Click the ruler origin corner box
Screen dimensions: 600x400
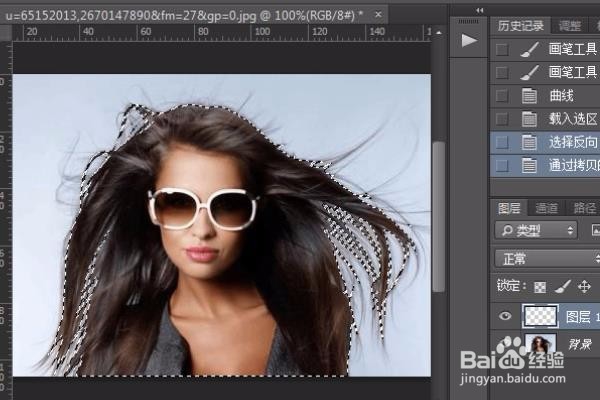coord(6,33)
